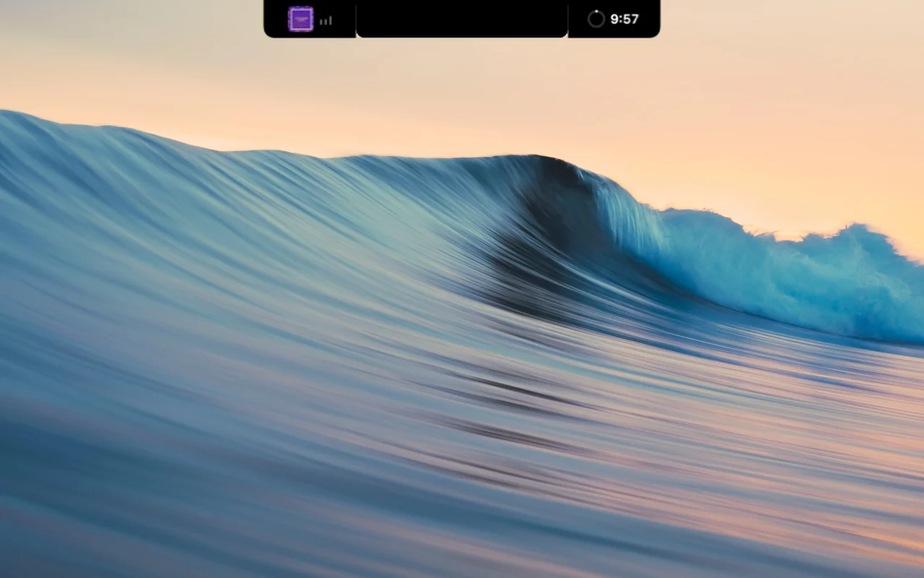
Task: Show the media player from purple cover
Action: click(300, 19)
